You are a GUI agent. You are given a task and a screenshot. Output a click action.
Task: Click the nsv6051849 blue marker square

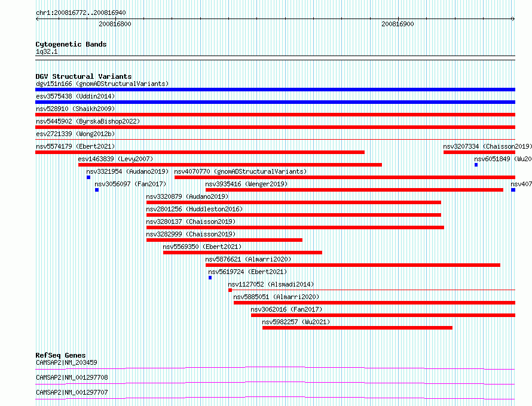[476, 165]
